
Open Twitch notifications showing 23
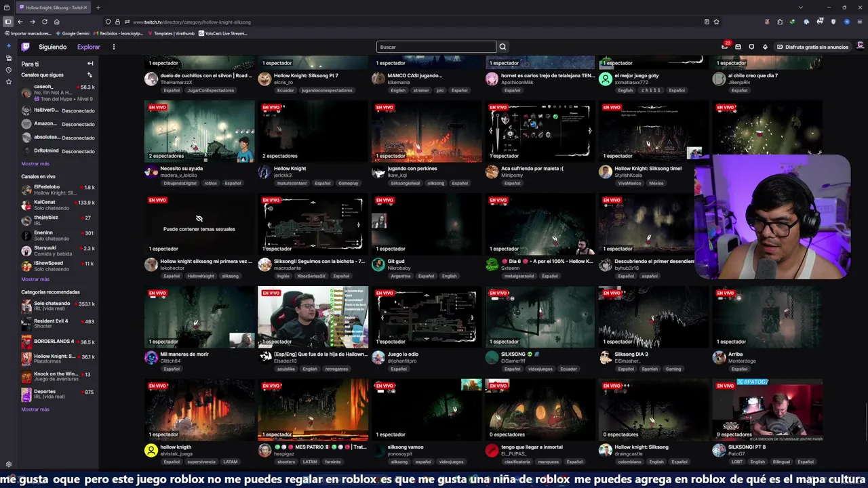point(725,46)
